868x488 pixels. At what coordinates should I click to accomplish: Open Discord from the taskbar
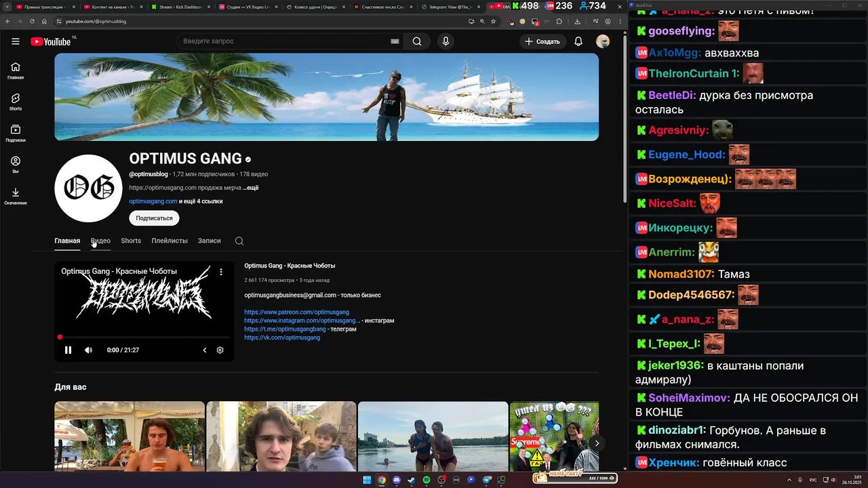[397, 480]
